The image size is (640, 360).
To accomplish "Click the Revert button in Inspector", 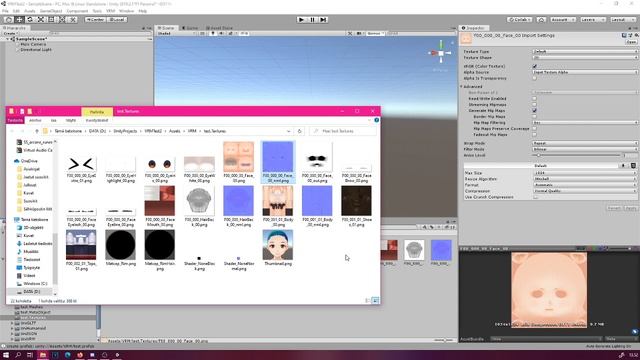I will point(614,208).
